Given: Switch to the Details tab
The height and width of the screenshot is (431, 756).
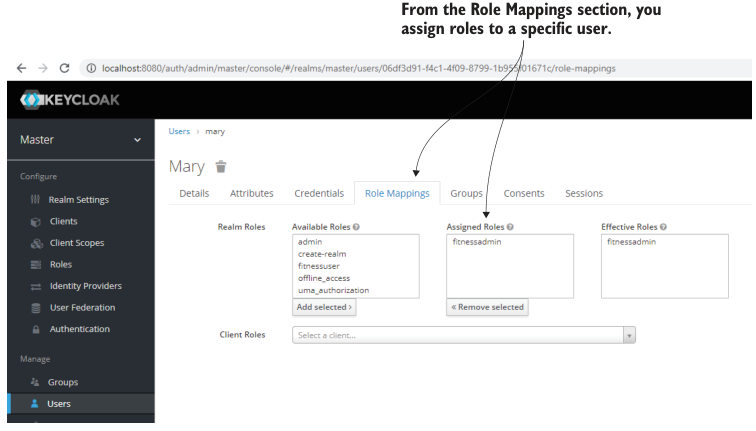Looking at the screenshot, I should [194, 193].
